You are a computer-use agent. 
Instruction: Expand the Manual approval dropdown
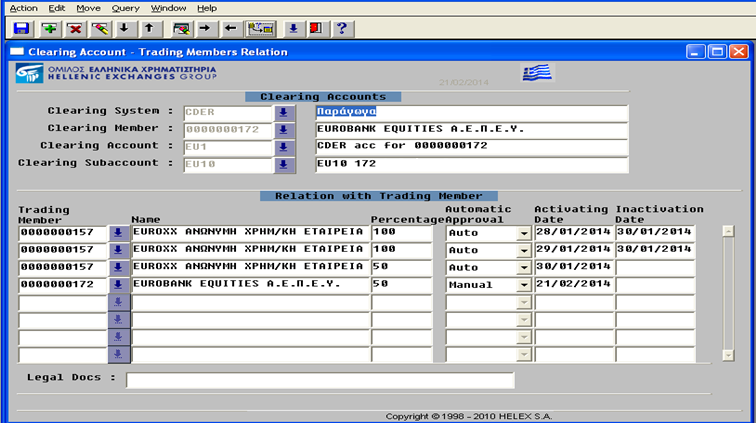coord(524,286)
